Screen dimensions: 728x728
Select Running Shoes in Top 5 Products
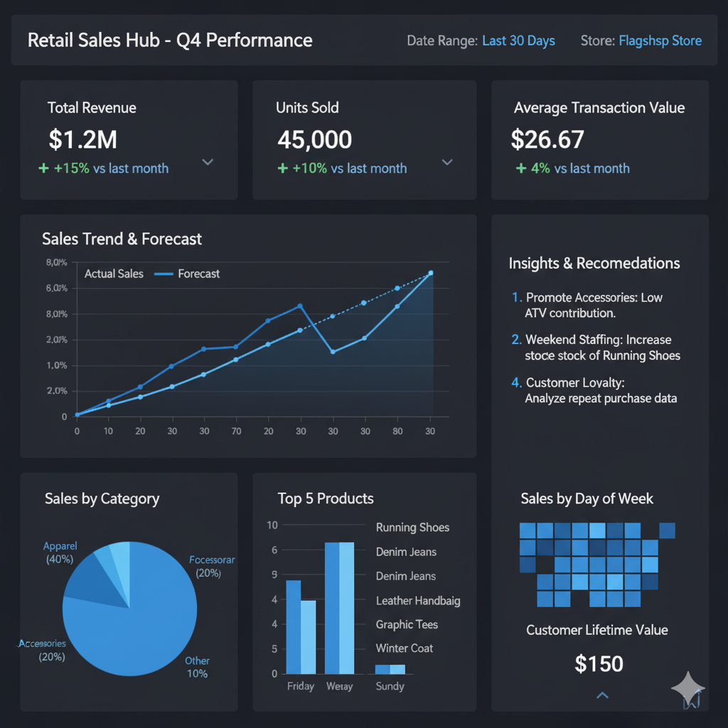point(412,528)
